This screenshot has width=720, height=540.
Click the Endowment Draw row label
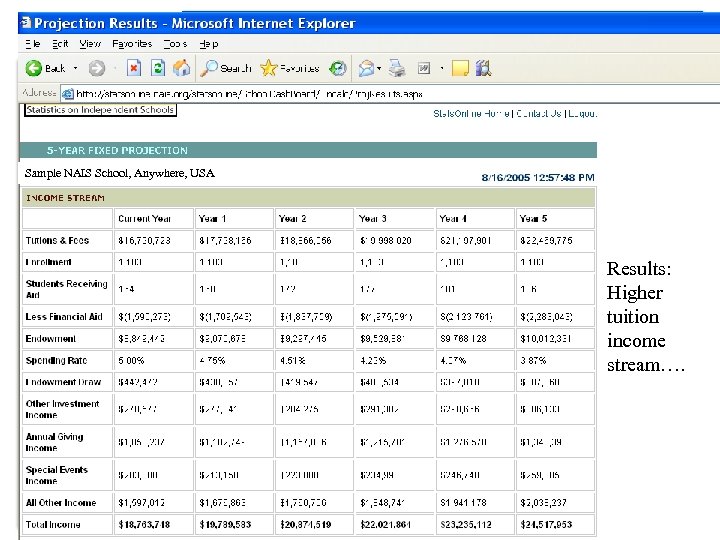click(x=63, y=382)
